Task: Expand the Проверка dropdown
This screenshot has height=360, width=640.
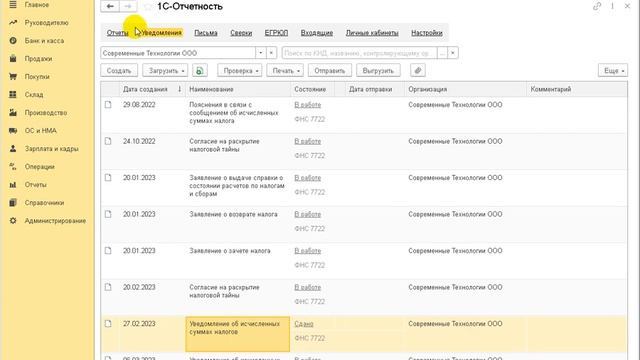Action: coord(240,71)
